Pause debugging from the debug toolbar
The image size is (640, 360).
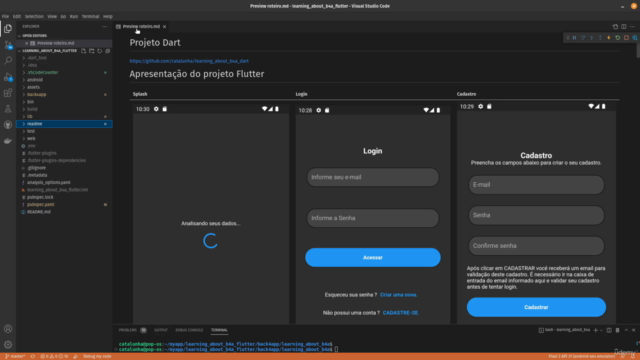point(574,38)
